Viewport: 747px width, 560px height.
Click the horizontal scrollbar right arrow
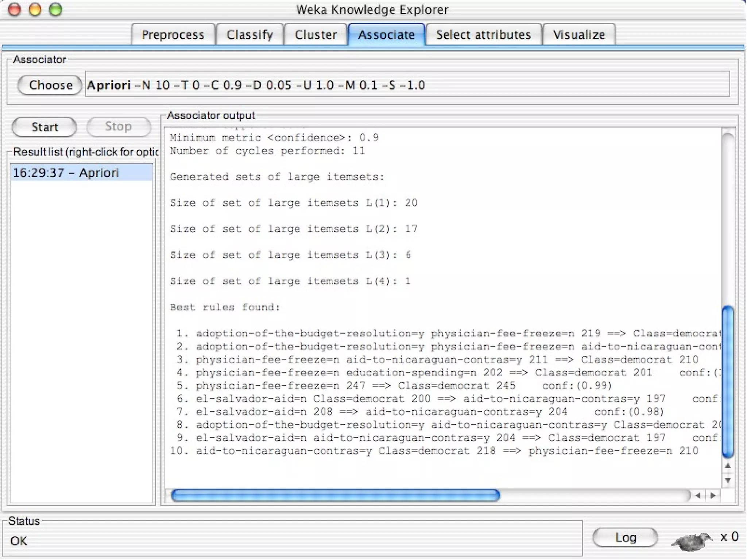pos(713,495)
